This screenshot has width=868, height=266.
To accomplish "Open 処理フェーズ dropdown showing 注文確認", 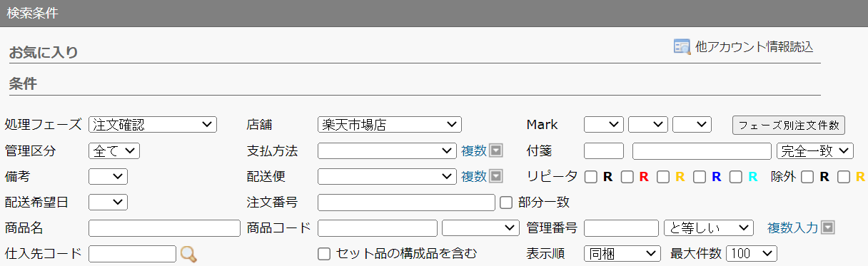I will 153,125.
